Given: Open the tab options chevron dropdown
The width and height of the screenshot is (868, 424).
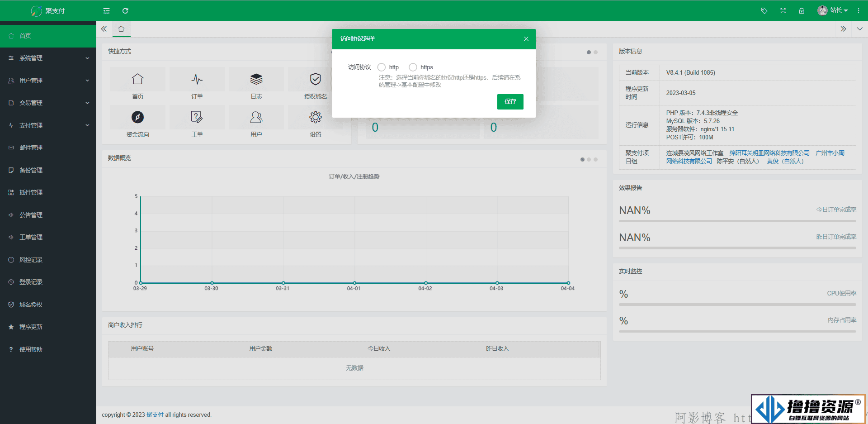Looking at the screenshot, I should coord(860,29).
